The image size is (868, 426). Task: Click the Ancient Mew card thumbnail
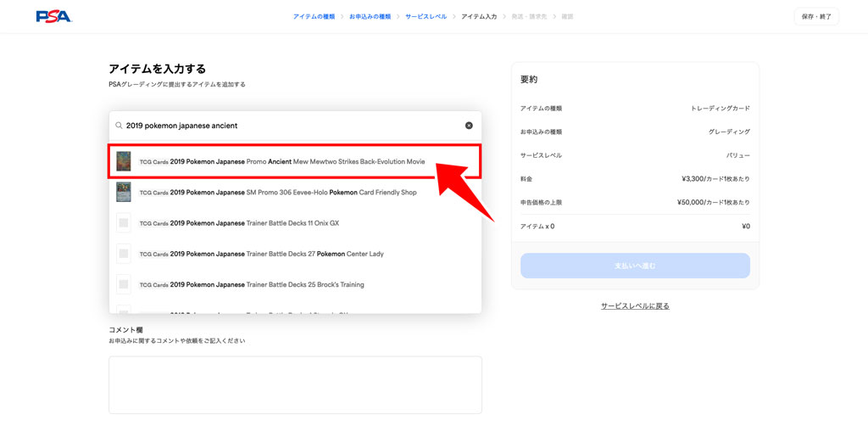[x=124, y=161]
